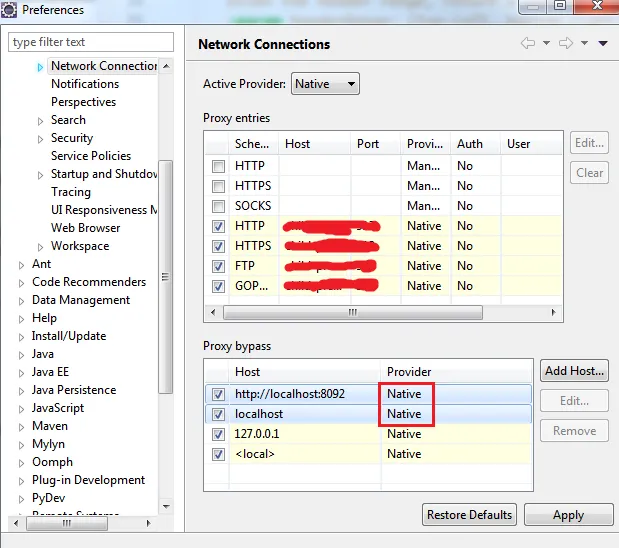Uncheck the GOP... proxy entry checkbox
The image size is (619, 548).
(218, 286)
